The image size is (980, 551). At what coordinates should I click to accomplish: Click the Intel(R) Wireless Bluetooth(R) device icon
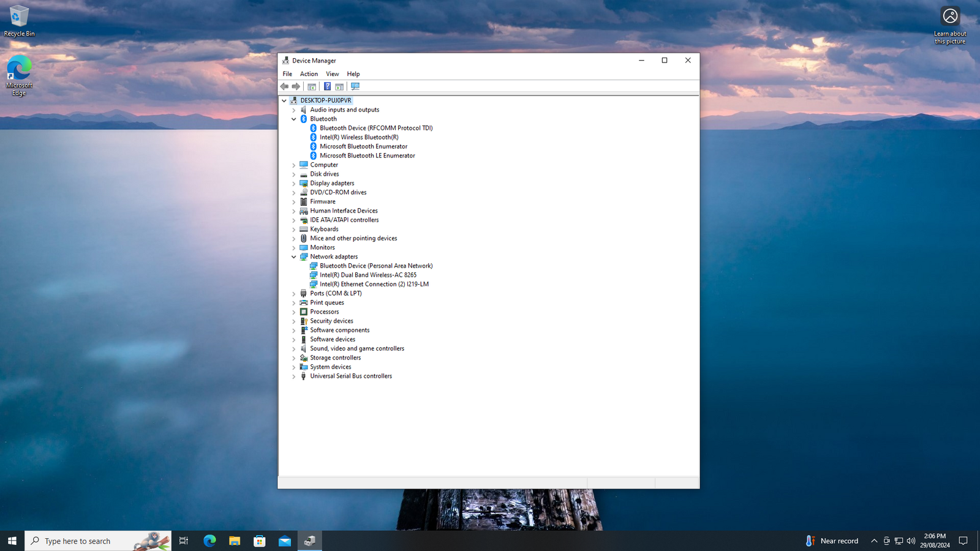click(x=314, y=137)
